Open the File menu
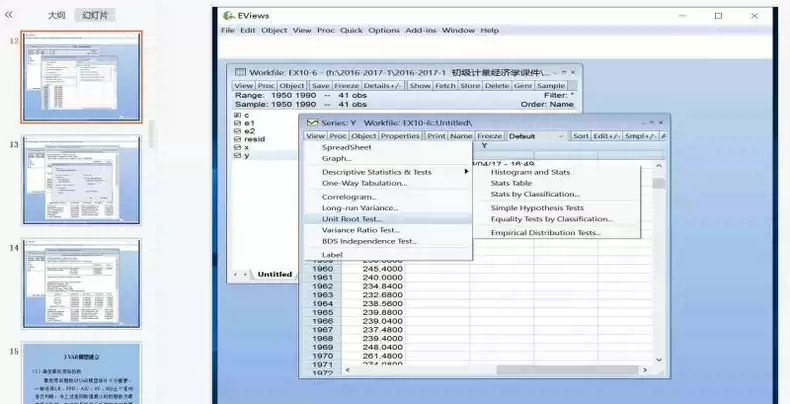The height and width of the screenshot is (404, 790). point(228,30)
